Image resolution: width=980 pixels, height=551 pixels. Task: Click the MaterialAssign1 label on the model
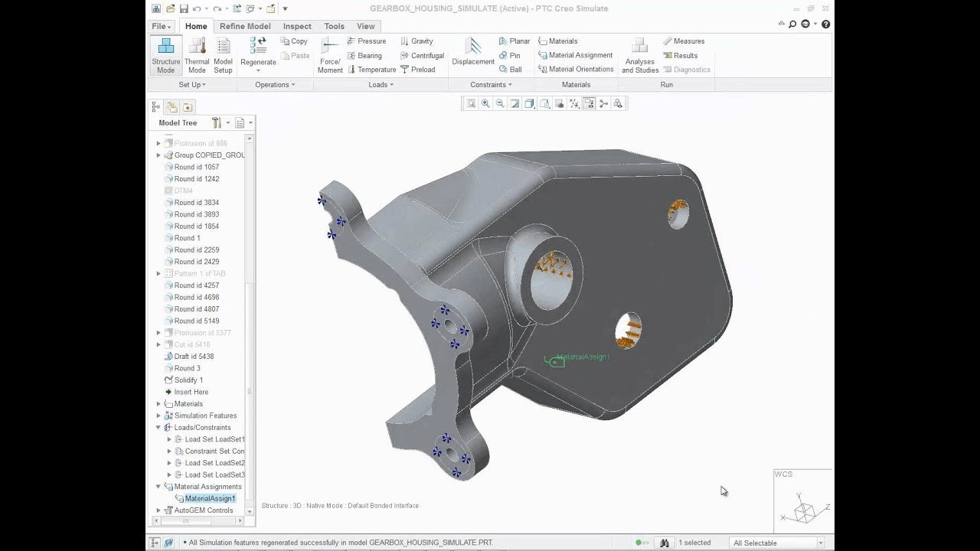(583, 357)
